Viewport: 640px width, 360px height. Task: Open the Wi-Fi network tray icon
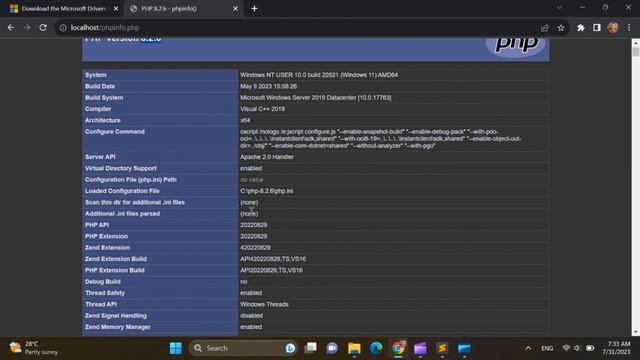point(566,348)
